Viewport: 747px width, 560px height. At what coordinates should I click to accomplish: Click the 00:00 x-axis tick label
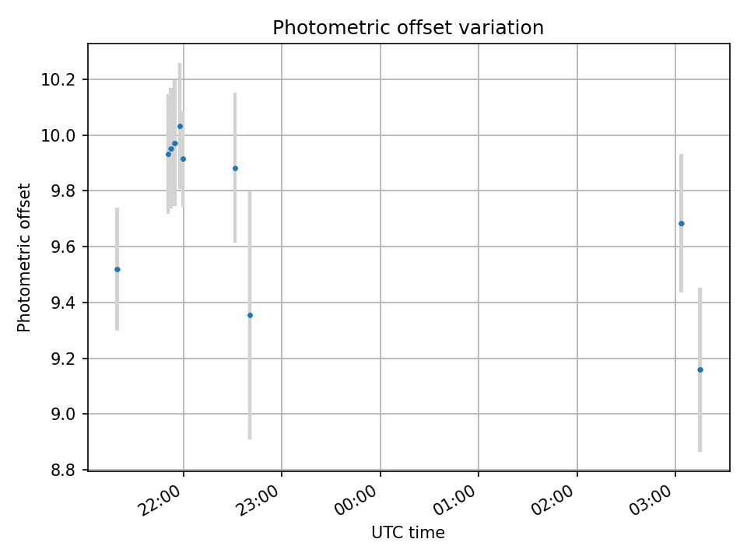click(358, 501)
